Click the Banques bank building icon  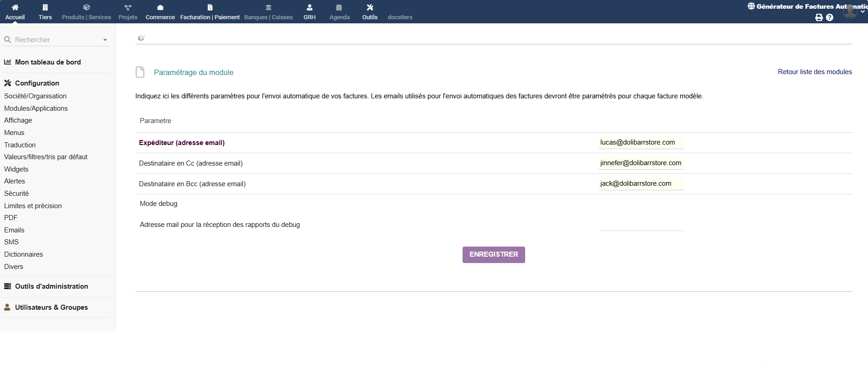(x=268, y=7)
